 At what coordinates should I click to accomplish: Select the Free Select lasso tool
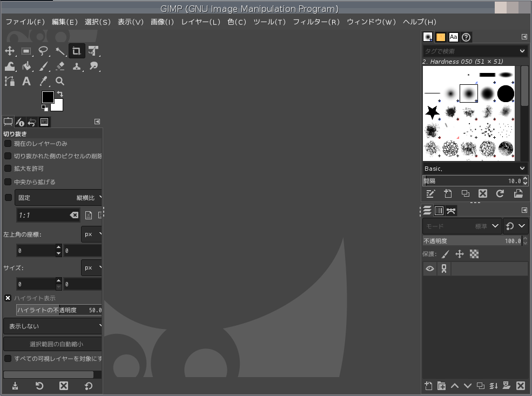click(x=43, y=51)
